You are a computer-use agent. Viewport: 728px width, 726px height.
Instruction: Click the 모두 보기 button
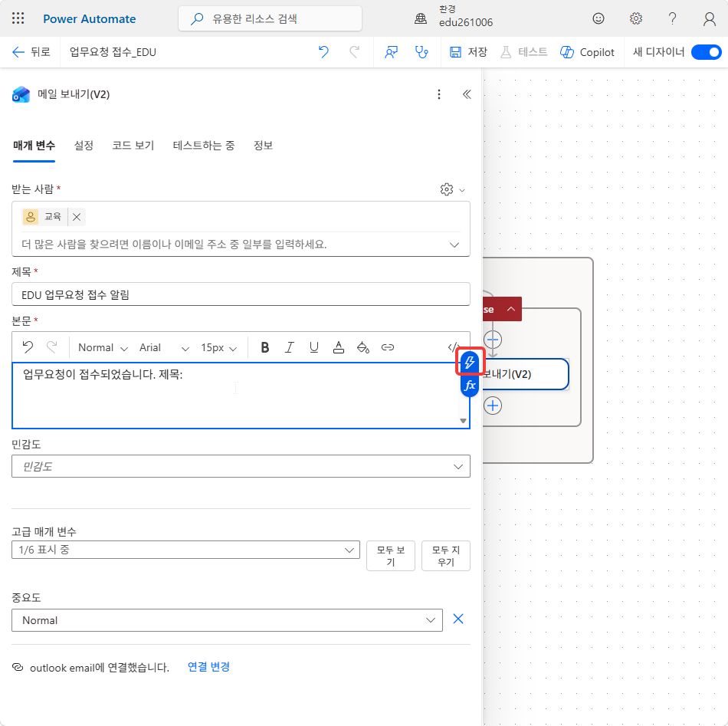coord(391,556)
